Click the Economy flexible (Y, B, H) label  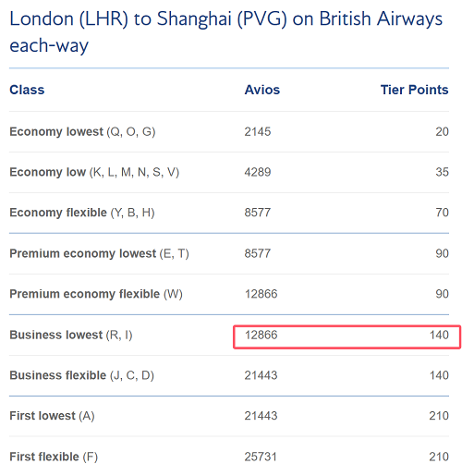(82, 213)
